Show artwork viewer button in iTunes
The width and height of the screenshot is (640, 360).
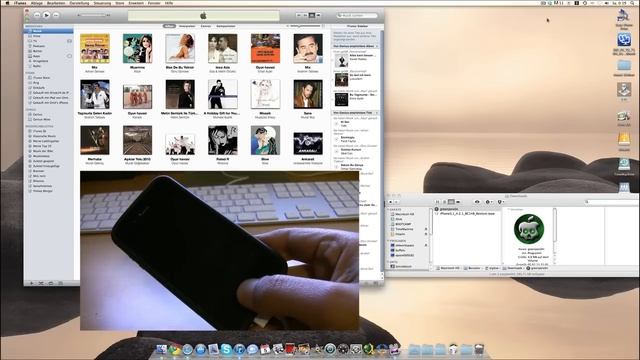61,283
